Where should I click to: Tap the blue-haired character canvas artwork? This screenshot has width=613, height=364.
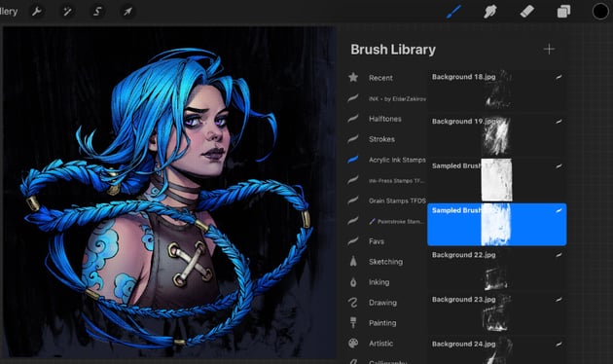(168, 192)
